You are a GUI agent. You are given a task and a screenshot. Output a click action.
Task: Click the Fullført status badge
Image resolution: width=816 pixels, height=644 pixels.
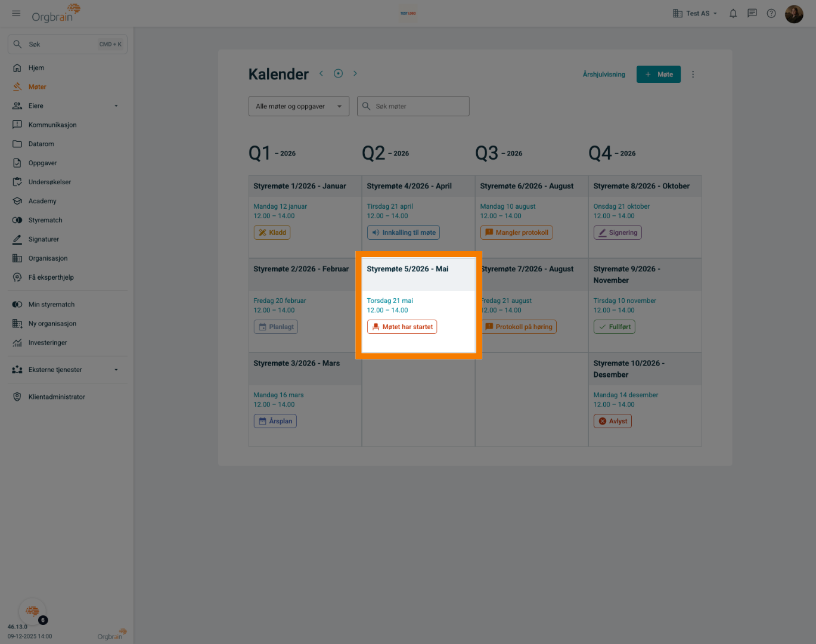[x=615, y=327]
